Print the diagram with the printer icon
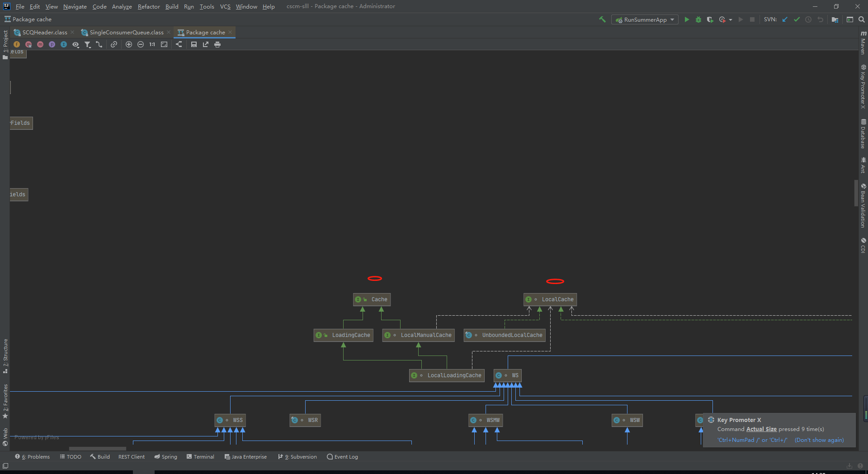Screen dimensions: 868x474 point(217,44)
